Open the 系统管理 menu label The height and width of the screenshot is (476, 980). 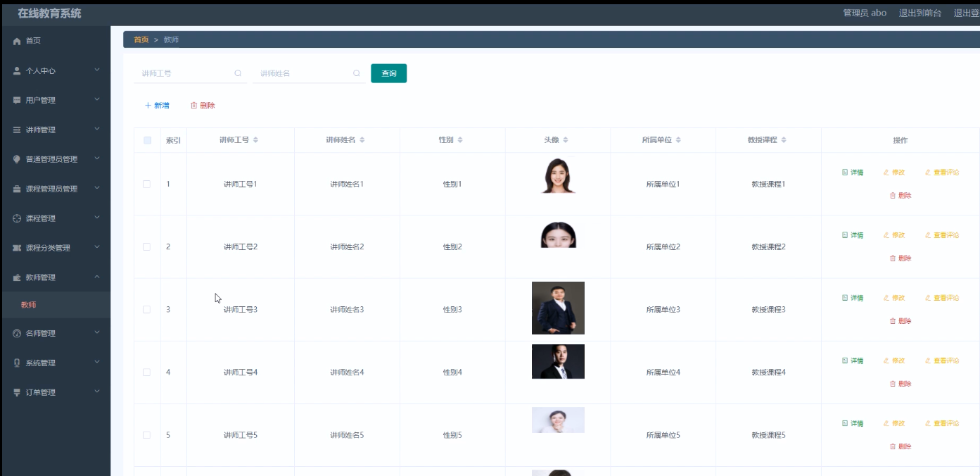(41, 363)
